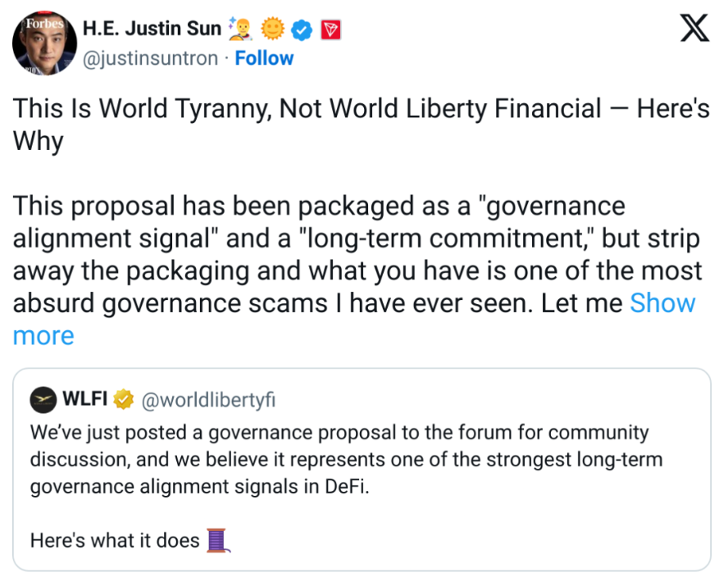This screenshot has height=577, width=728.
Task: Click the "Here's what it does" line
Action: pos(115,541)
